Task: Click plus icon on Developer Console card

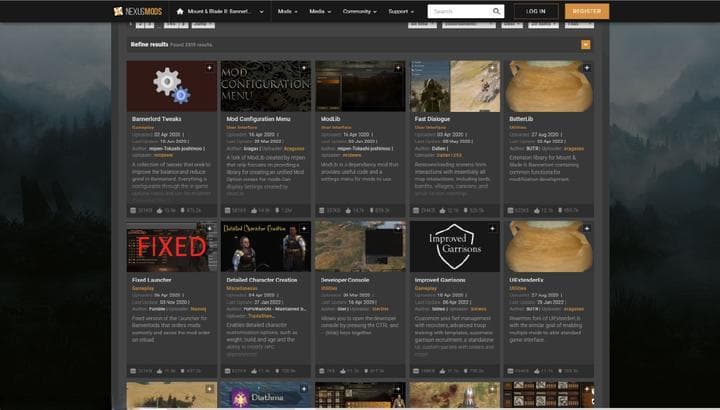Action: 398,228
